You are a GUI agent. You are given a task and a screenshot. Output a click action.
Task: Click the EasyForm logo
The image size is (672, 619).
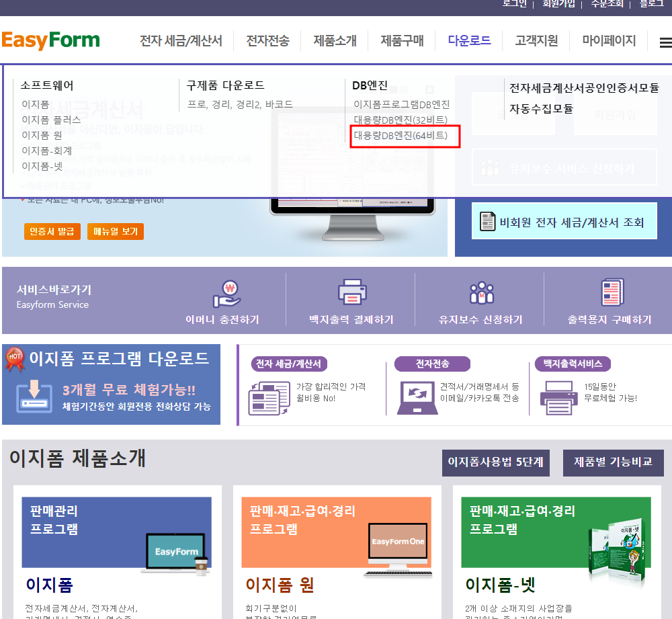point(50,41)
